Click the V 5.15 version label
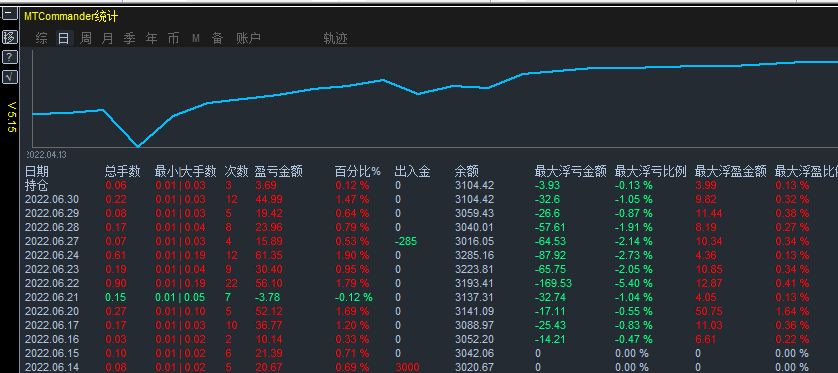The height and width of the screenshot is (373, 838). [12, 117]
